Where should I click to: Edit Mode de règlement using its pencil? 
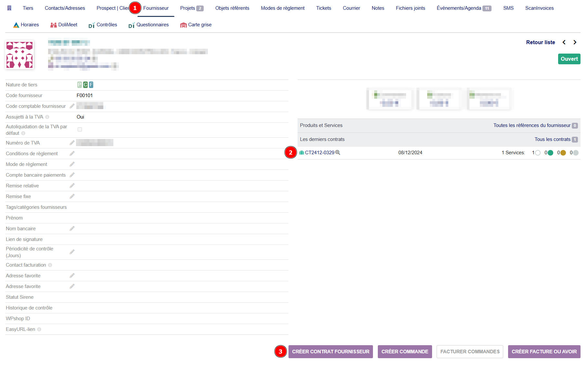(72, 164)
